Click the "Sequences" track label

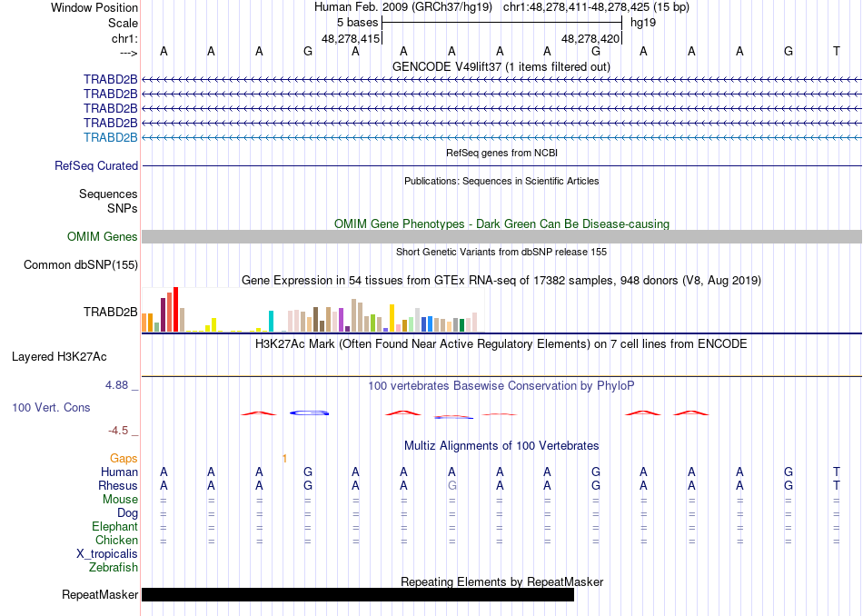(108, 194)
